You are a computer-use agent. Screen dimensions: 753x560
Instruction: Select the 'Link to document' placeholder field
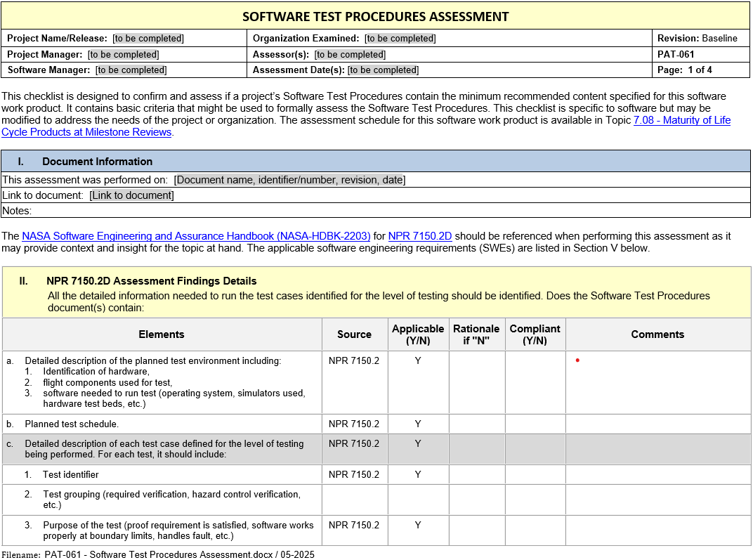tap(131, 195)
